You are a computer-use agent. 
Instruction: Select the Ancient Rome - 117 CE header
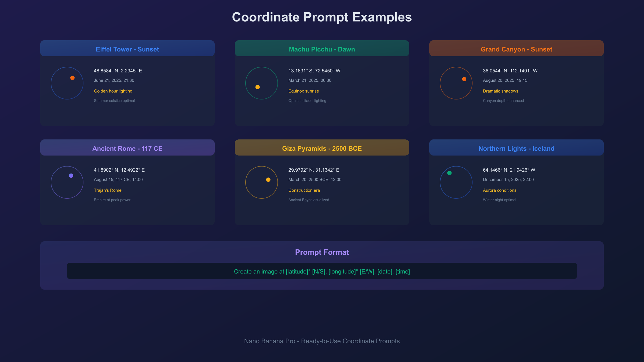[x=127, y=149]
